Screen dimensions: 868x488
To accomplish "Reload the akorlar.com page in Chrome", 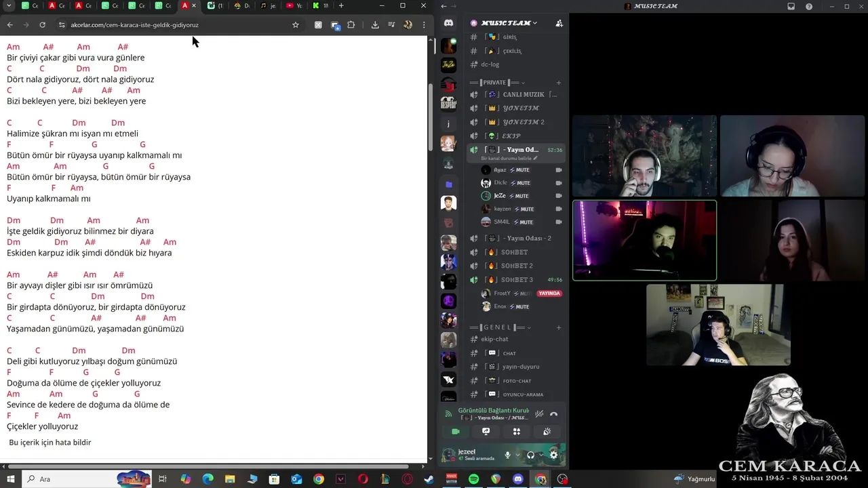I will (42, 25).
